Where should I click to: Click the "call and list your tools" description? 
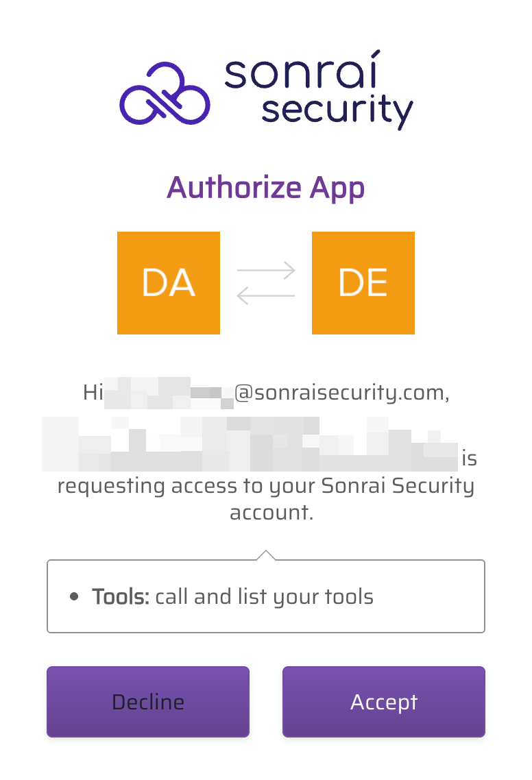pyautogui.click(x=265, y=596)
